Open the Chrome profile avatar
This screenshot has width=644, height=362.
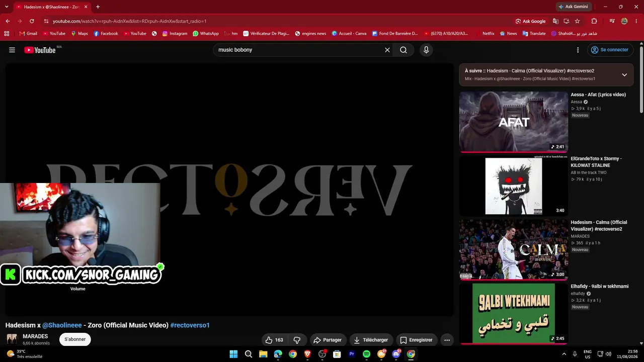[x=624, y=21]
